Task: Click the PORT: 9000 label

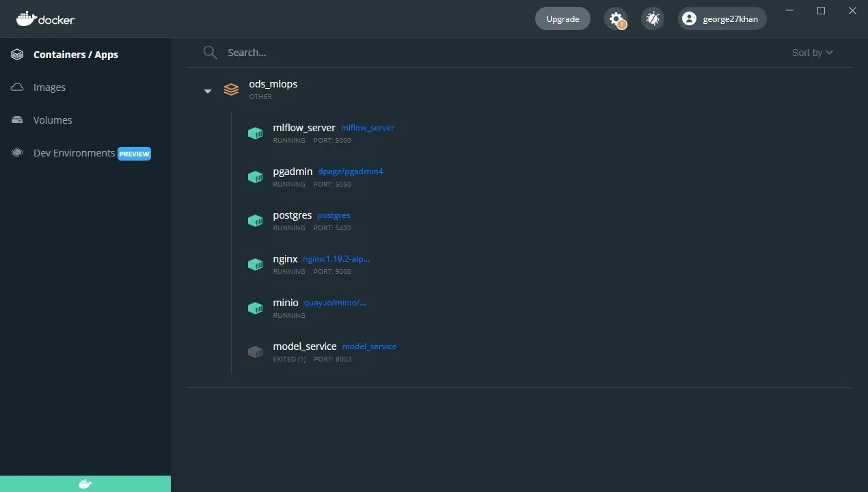Action: click(x=332, y=272)
